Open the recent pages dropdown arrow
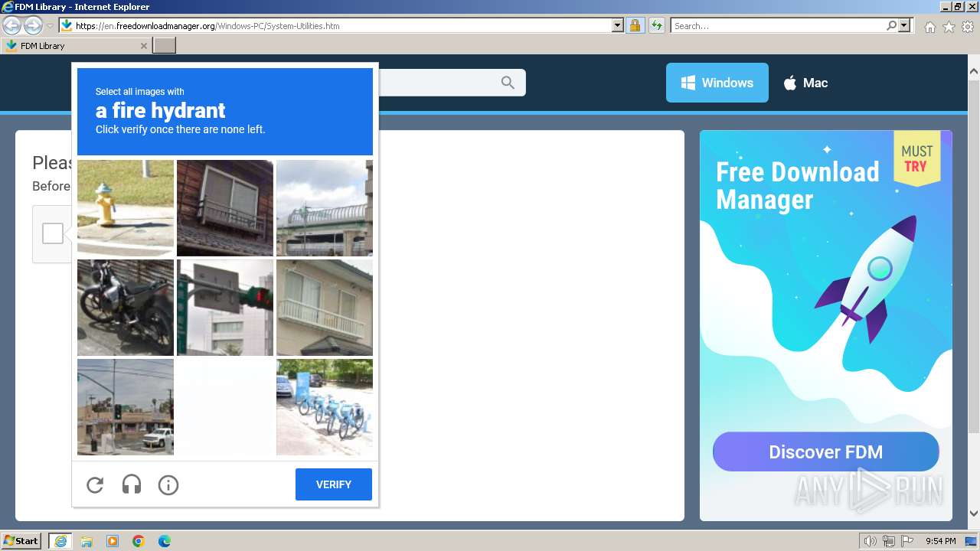Image resolution: width=980 pixels, height=551 pixels. (50, 26)
